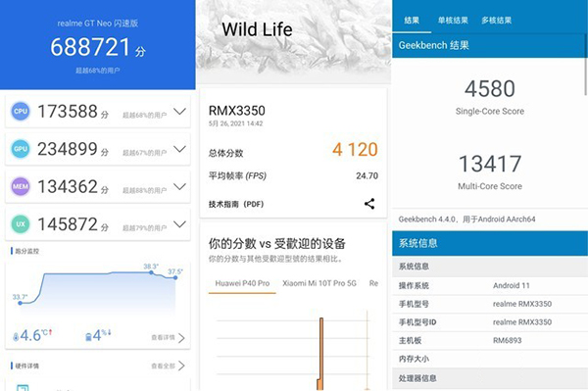Switch to the 多核结果 tab
The image size is (588, 391).
497,21
